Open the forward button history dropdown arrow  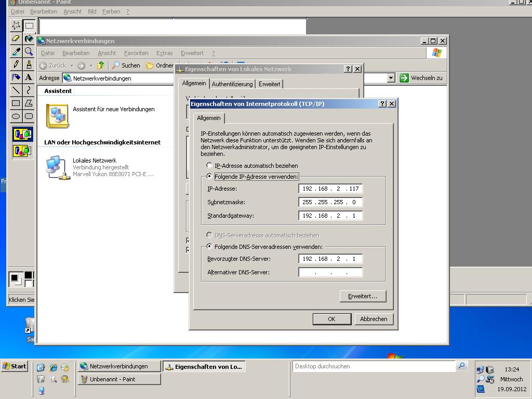pos(91,66)
